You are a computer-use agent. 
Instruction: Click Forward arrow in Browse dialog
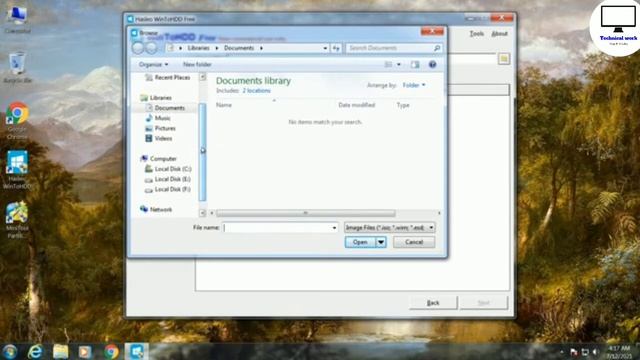pyautogui.click(x=151, y=48)
